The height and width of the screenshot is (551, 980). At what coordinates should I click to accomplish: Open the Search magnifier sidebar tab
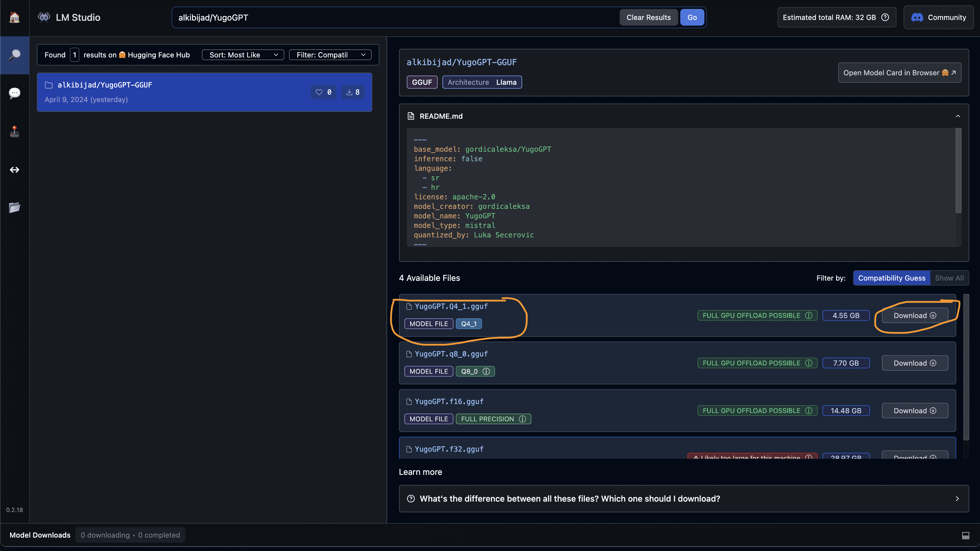[15, 55]
